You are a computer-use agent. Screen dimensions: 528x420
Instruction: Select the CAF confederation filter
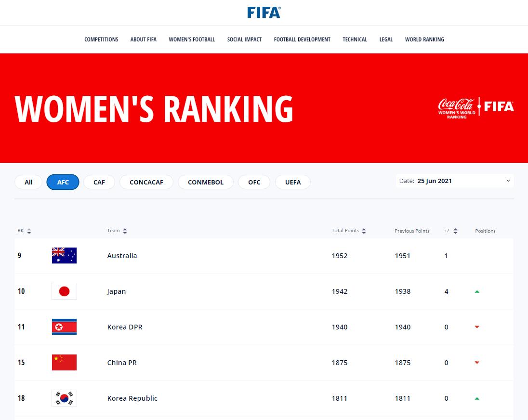coord(99,182)
